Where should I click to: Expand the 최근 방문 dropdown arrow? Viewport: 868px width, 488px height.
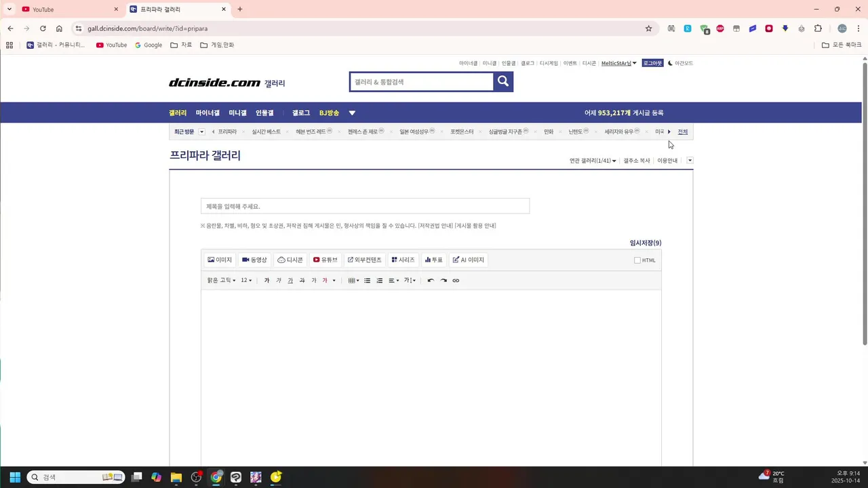[201, 131]
